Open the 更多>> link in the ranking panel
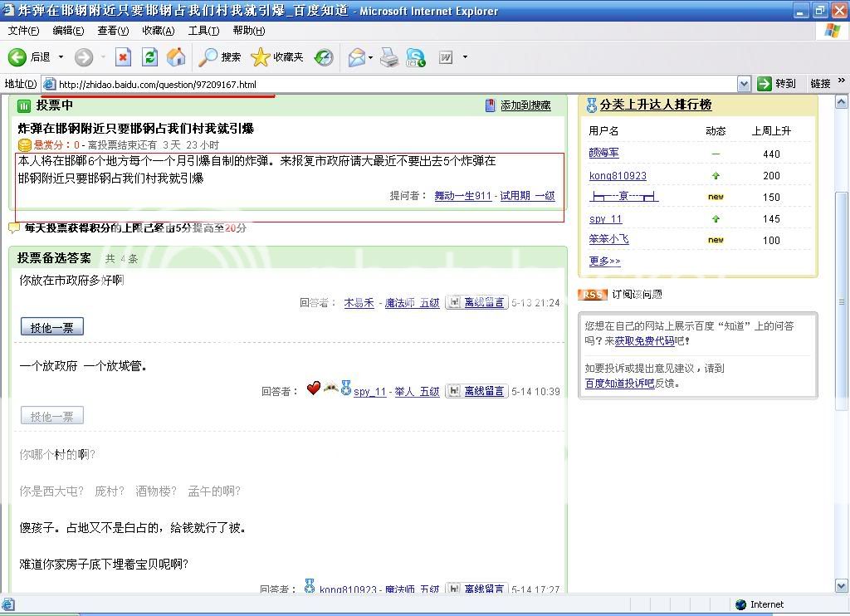Viewport: 850px width, 616px height. click(604, 261)
